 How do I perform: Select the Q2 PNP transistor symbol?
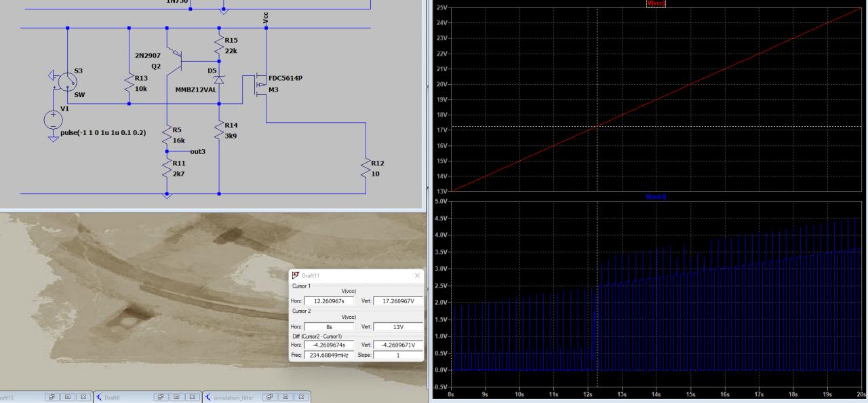point(173,60)
